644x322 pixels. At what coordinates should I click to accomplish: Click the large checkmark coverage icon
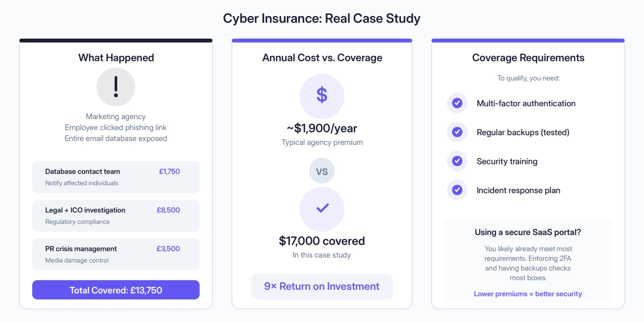(322, 209)
